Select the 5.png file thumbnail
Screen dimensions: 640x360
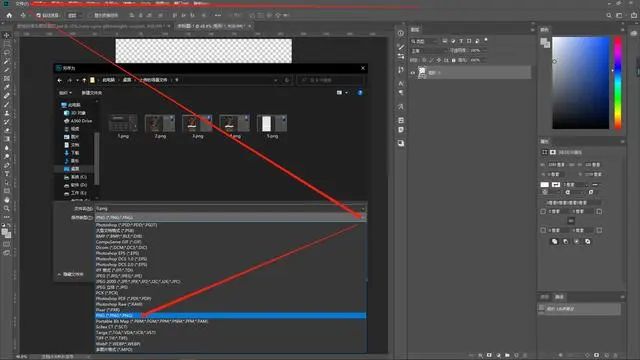click(x=272, y=127)
